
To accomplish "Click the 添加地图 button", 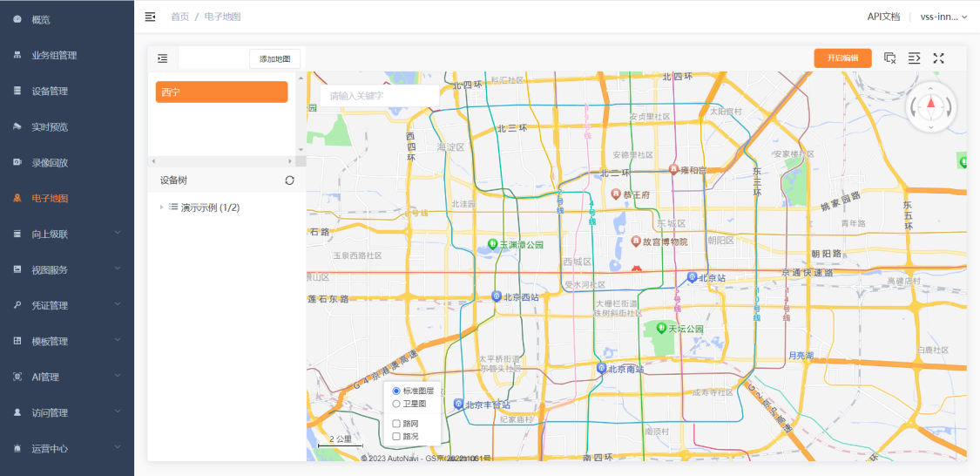I will pos(275,58).
